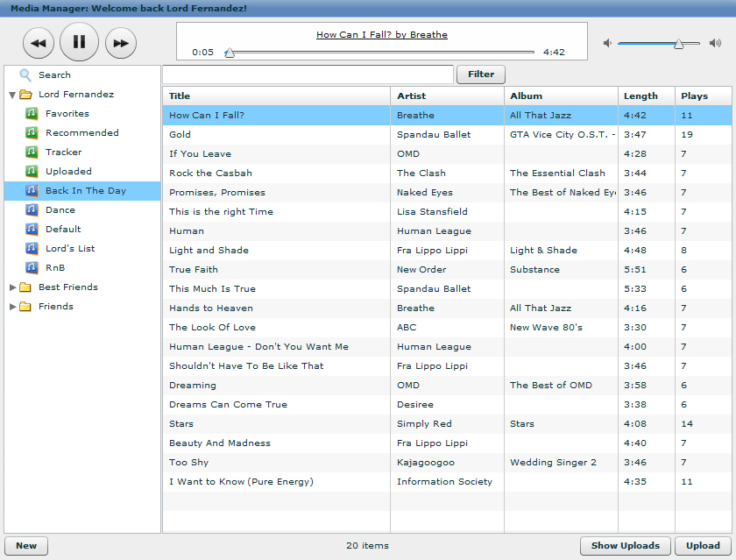The height and width of the screenshot is (560, 736).
Task: Click the green Recommended playlist icon
Action: click(x=32, y=133)
